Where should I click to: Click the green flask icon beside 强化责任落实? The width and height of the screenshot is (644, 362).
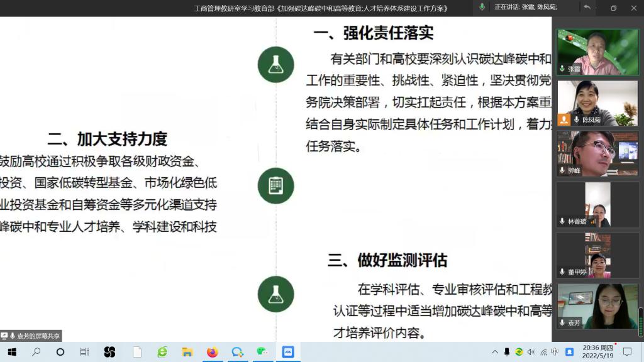[275, 64]
